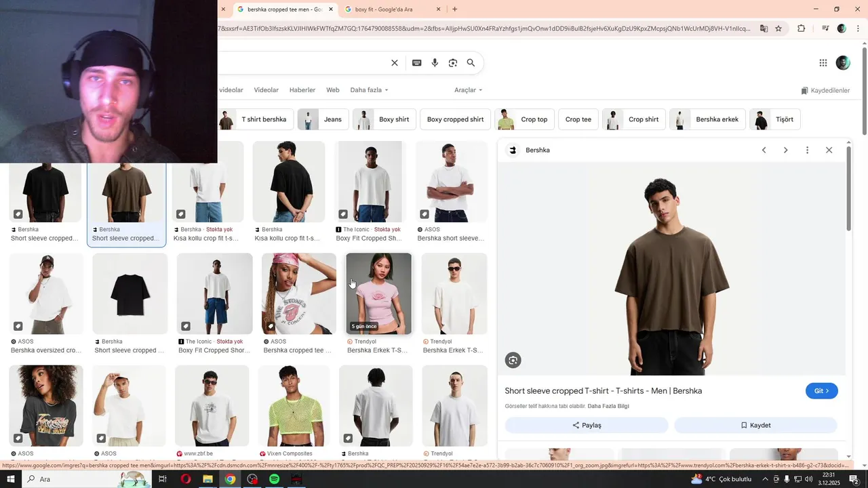
Task: Save the image with Kaydet button
Action: pyautogui.click(x=755, y=426)
